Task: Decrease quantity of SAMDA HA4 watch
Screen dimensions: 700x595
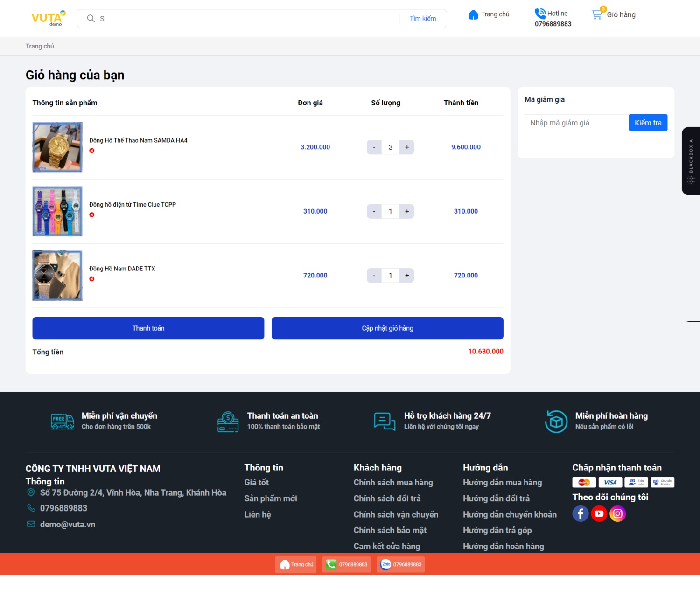Action: point(374,147)
